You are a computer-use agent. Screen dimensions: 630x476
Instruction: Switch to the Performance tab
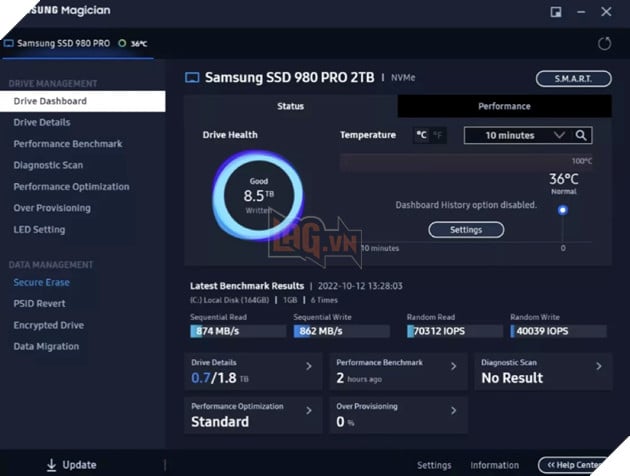[505, 106]
